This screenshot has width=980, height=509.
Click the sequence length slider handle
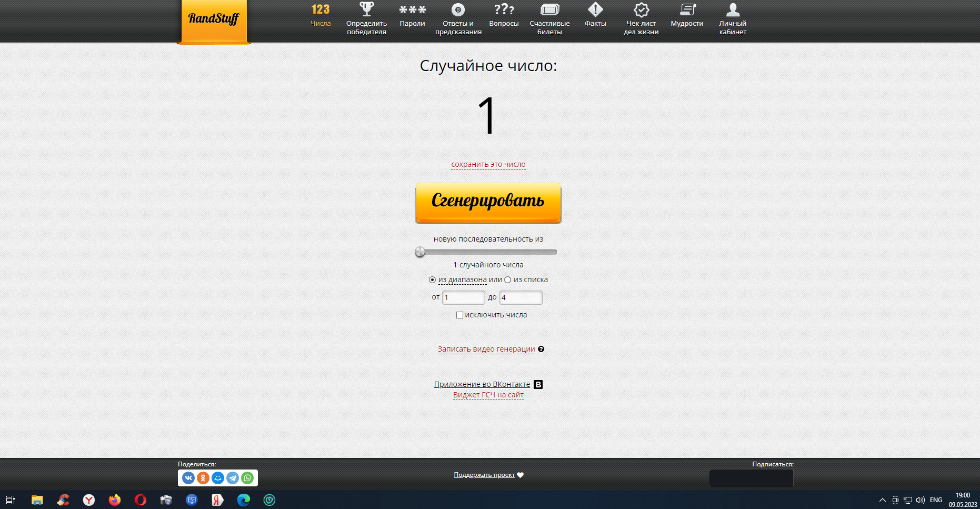tap(420, 252)
